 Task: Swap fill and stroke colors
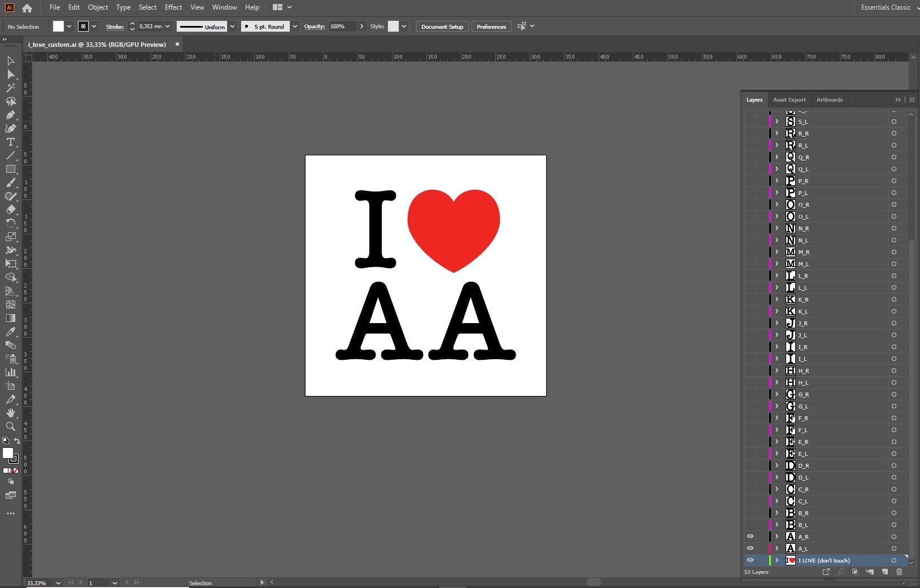point(17,441)
